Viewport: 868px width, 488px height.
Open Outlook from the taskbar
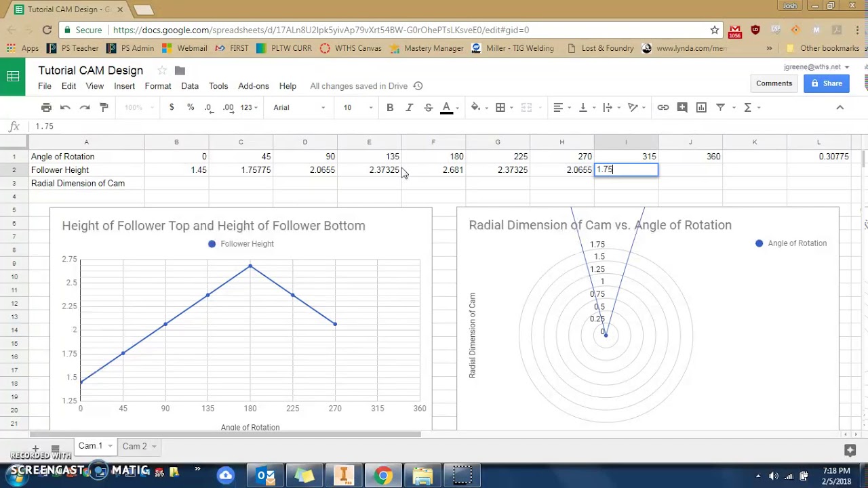coord(265,476)
